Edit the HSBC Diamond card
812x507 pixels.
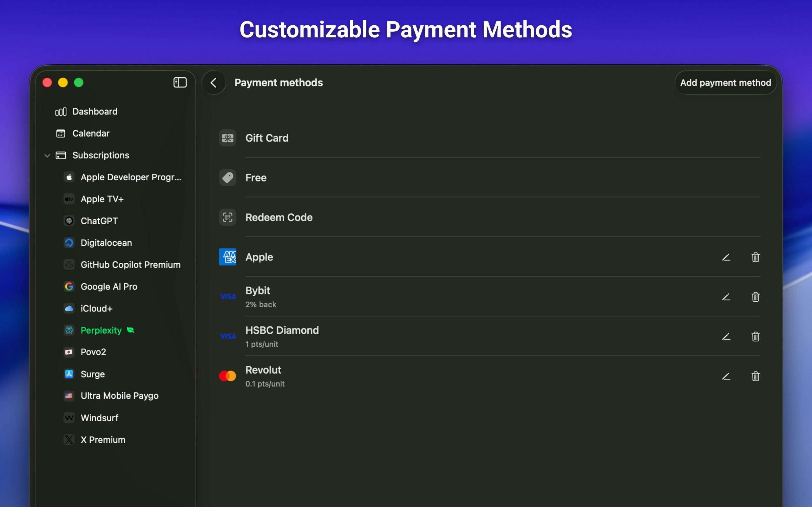726,336
